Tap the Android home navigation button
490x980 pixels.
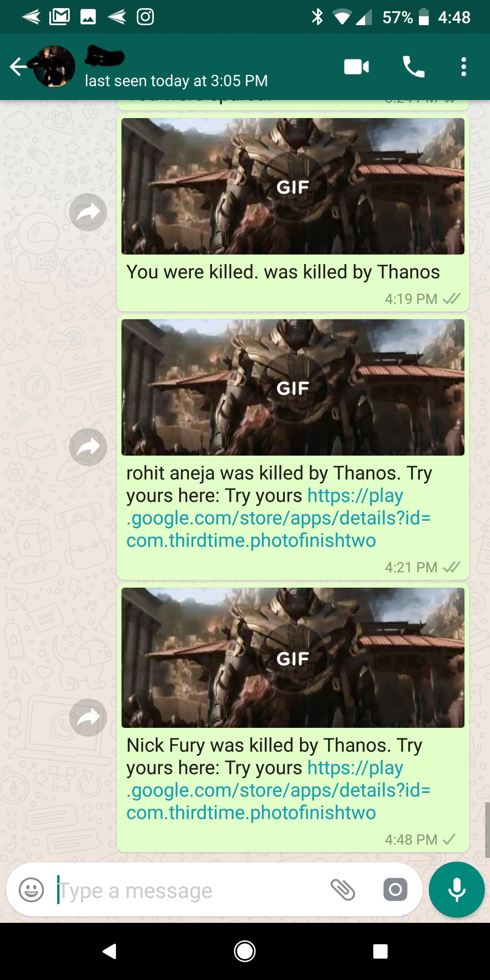tap(245, 951)
